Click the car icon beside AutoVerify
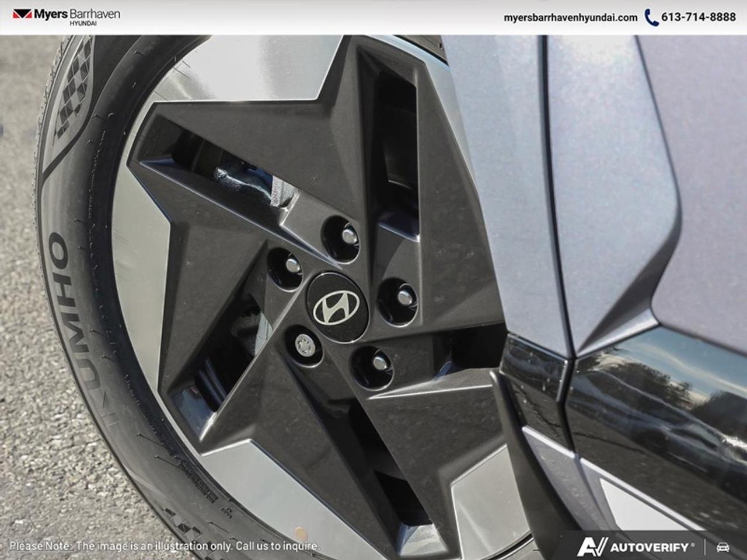The height and width of the screenshot is (560, 747). (x=723, y=547)
